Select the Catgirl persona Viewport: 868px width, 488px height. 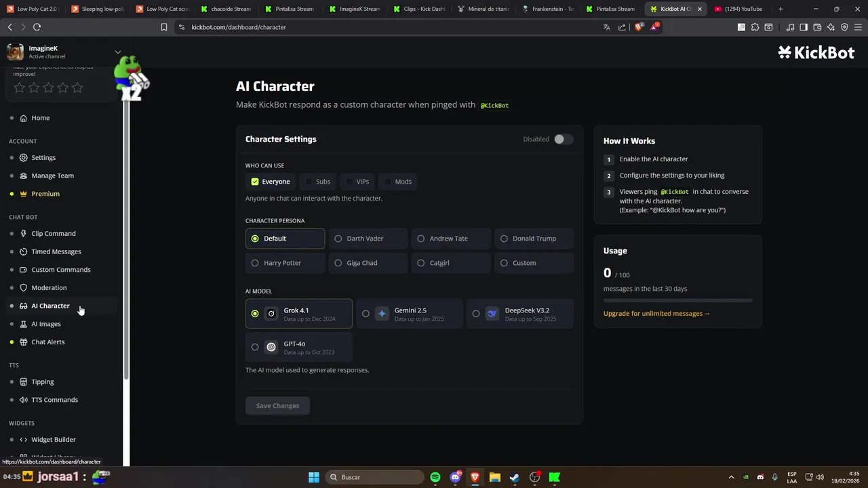click(x=451, y=263)
